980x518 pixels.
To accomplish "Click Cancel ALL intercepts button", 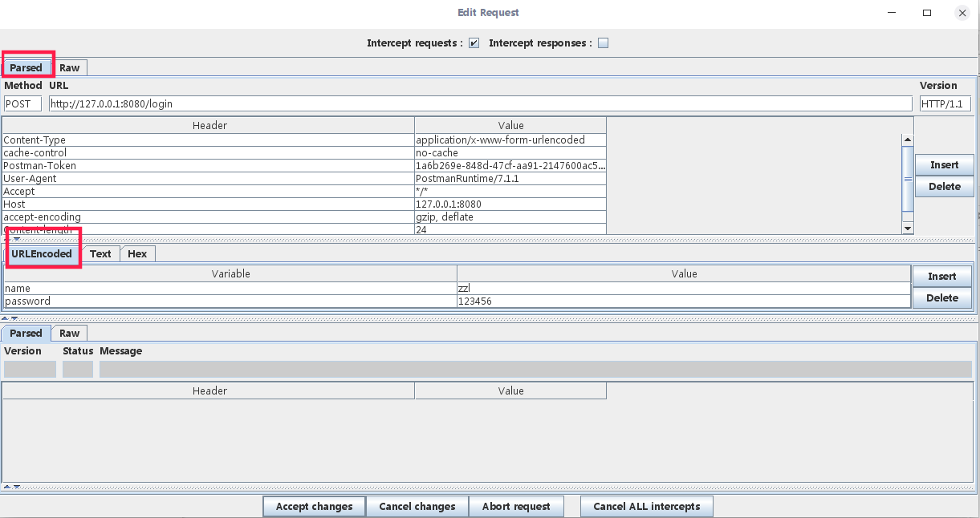I will [x=646, y=506].
